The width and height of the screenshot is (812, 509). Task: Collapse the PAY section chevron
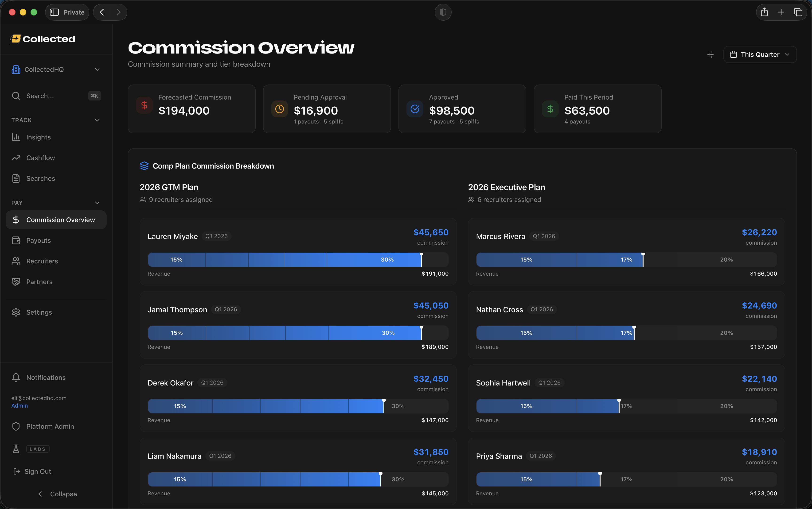(x=97, y=203)
